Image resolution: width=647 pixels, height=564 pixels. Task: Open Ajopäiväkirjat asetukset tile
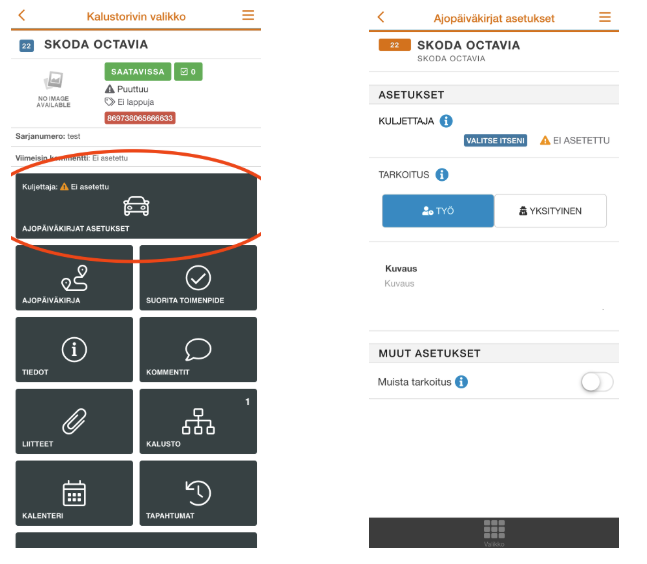(136, 206)
